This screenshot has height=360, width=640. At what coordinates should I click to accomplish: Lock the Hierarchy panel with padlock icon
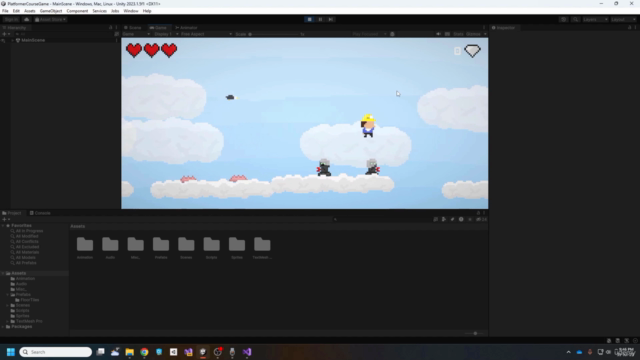110,28
